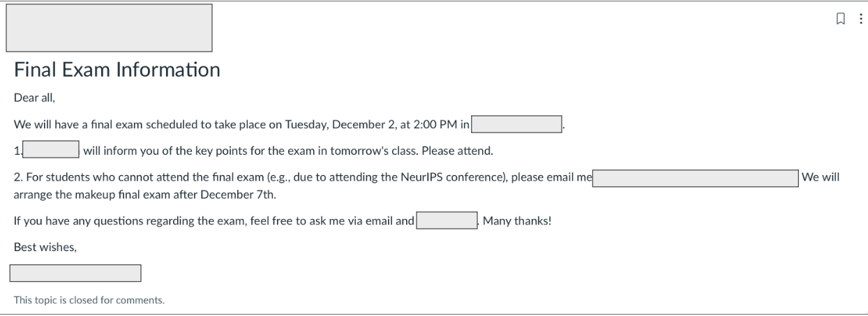Click the redacted signature box below "Best wishes"
The image size is (868, 316).
click(75, 273)
